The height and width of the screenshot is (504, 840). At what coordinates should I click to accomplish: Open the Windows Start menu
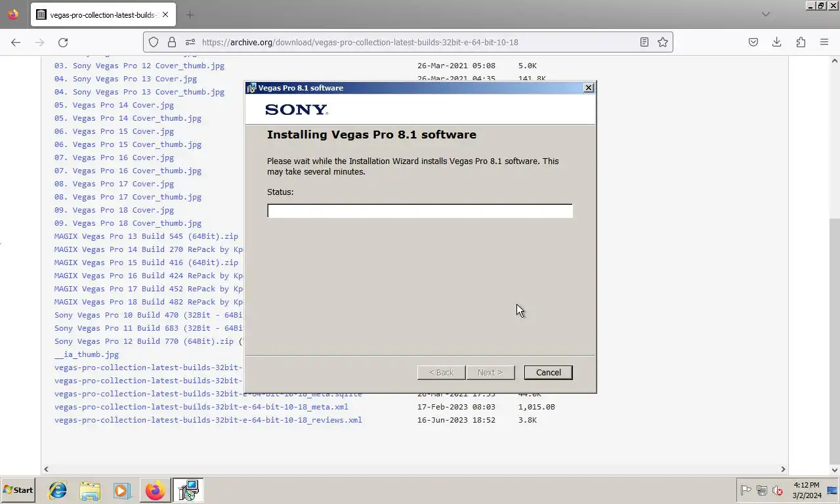tap(18, 490)
